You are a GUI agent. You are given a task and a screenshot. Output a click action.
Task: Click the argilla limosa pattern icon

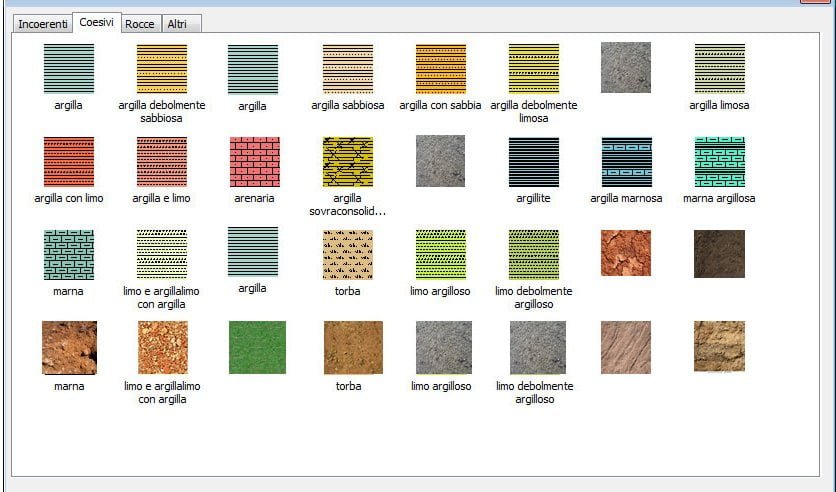[719, 69]
